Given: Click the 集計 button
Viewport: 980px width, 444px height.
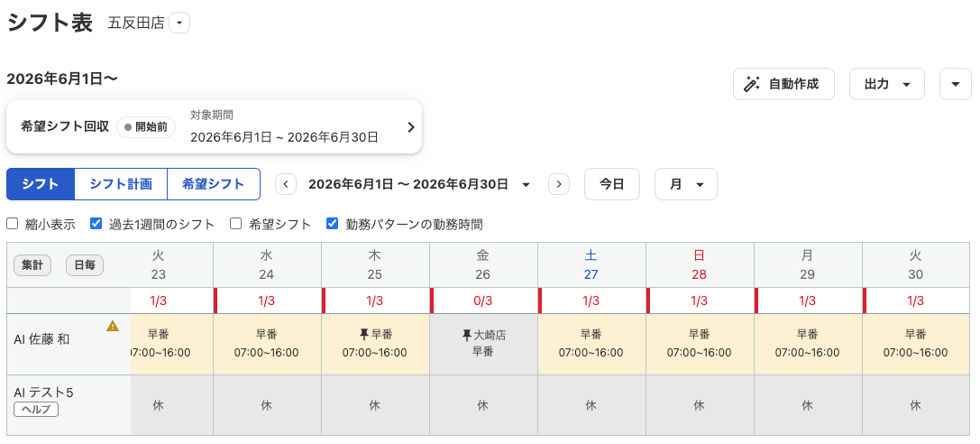Looking at the screenshot, I should pos(32,265).
